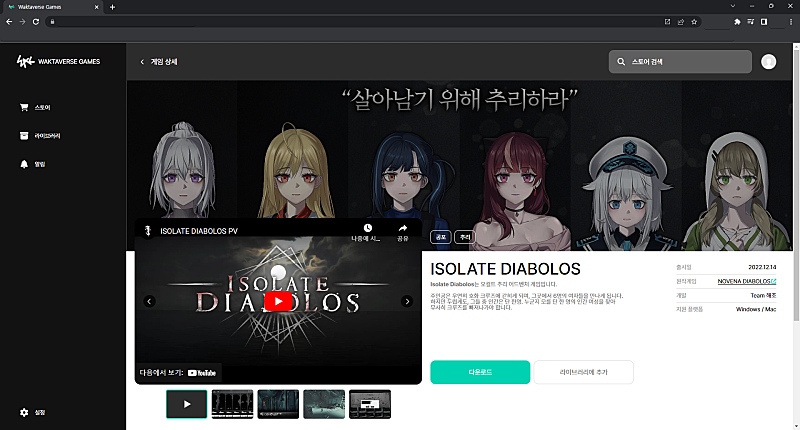Click the add to library button
The image size is (800, 430).
click(584, 372)
